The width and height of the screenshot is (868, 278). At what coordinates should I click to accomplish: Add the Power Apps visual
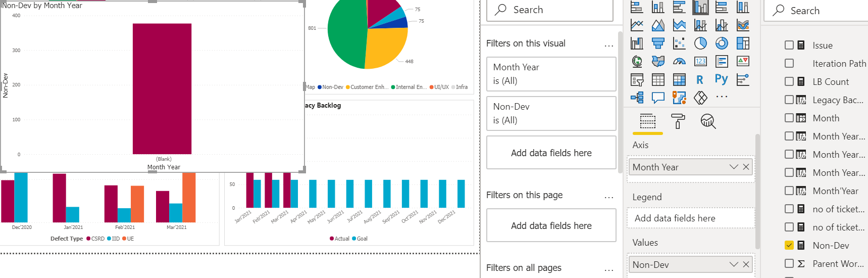coord(700,98)
